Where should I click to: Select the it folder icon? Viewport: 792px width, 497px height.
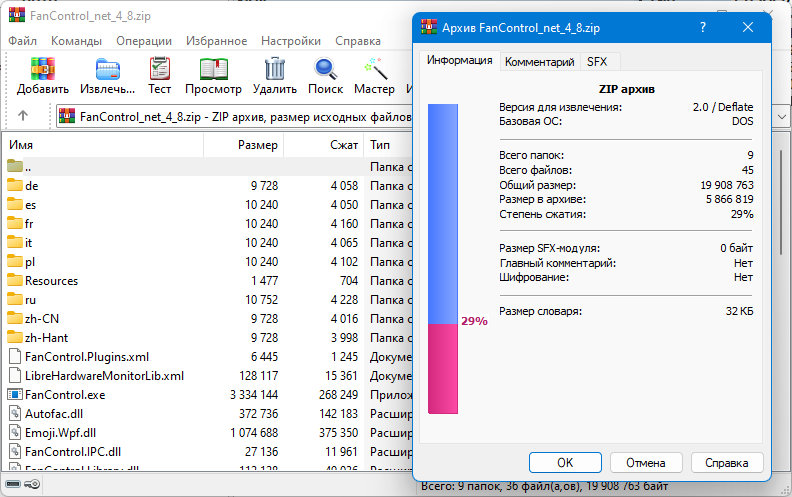click(15, 242)
